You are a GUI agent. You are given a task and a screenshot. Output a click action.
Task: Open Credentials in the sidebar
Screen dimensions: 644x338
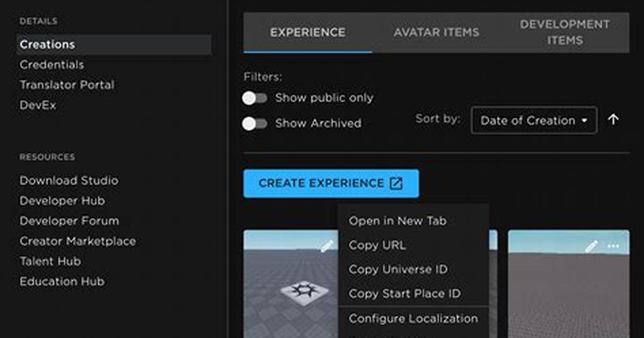(x=52, y=65)
